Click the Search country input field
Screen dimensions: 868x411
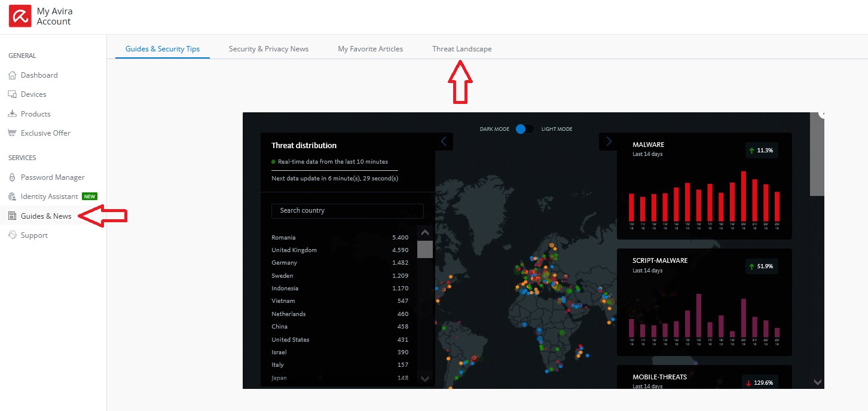[347, 211]
